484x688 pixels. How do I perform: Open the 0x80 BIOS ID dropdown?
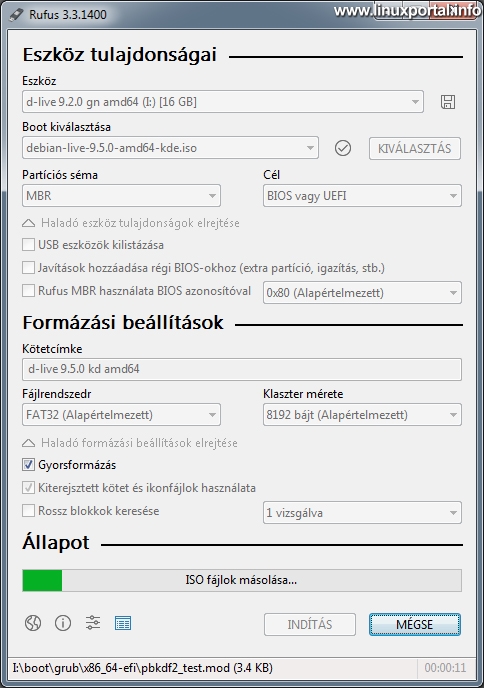pyautogui.click(x=362, y=293)
